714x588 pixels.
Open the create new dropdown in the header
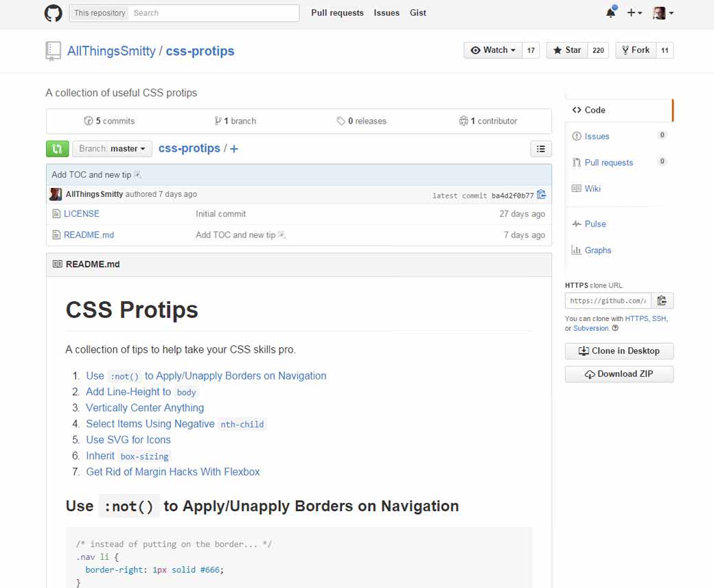coord(633,12)
